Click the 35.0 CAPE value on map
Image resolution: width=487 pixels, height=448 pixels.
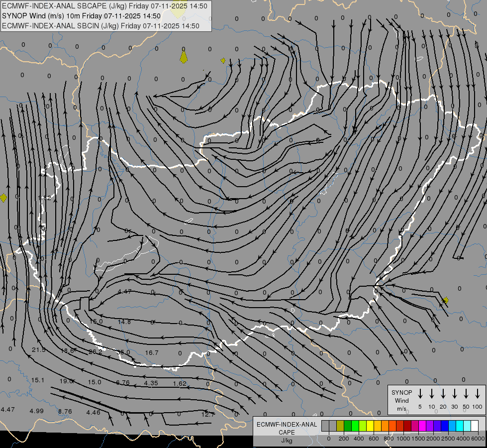click(123, 352)
